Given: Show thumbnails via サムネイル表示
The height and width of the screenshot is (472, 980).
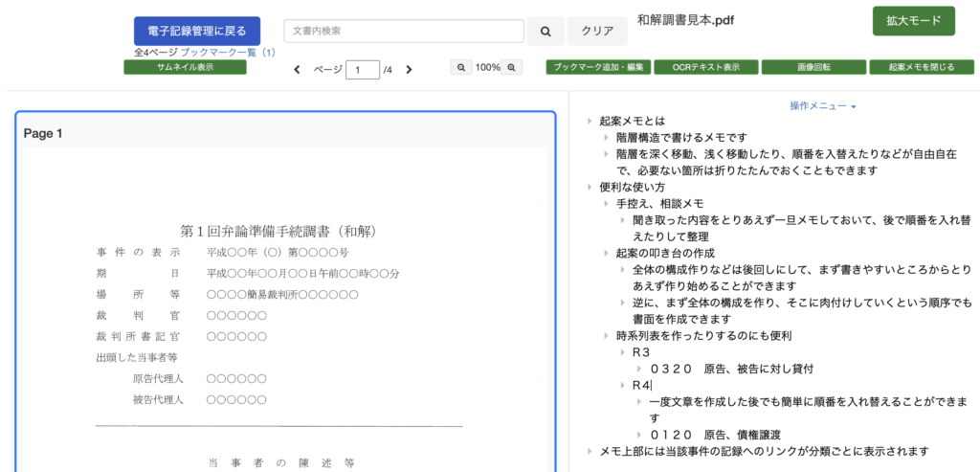Looking at the screenshot, I should click(185, 68).
